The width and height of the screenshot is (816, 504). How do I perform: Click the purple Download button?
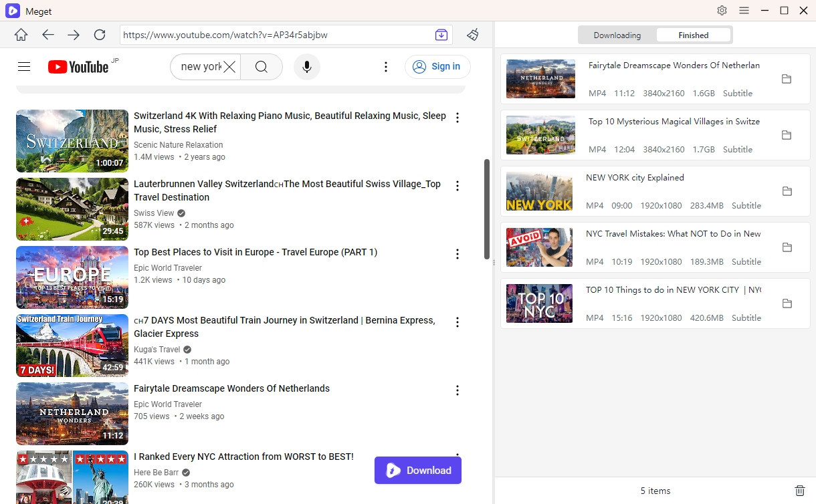click(x=418, y=471)
